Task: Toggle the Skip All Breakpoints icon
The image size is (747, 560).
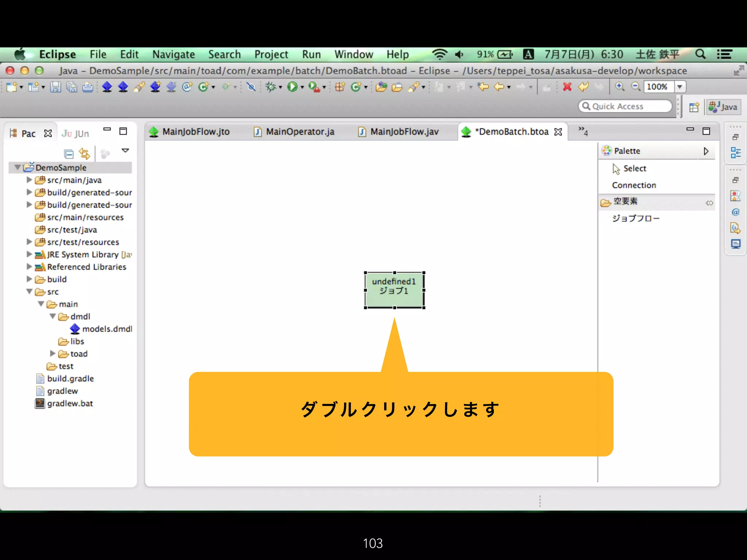Action: point(251,87)
